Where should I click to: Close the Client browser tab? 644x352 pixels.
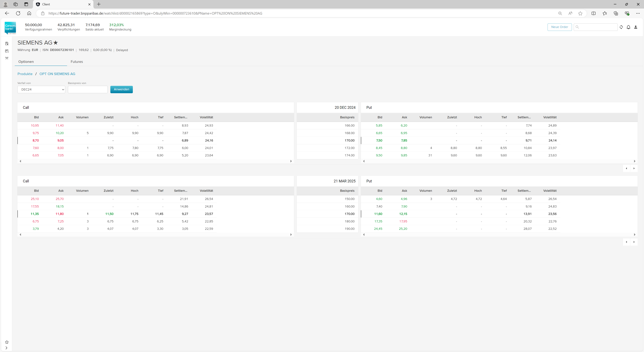89,4
